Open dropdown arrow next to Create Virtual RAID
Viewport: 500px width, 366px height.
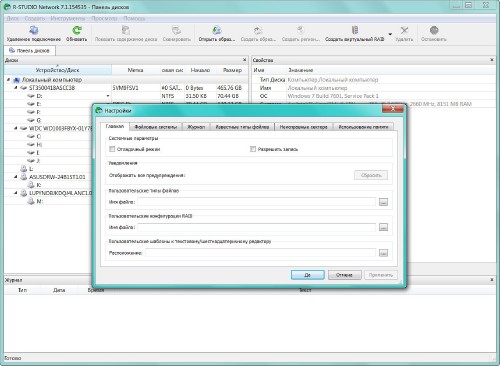[390, 34]
